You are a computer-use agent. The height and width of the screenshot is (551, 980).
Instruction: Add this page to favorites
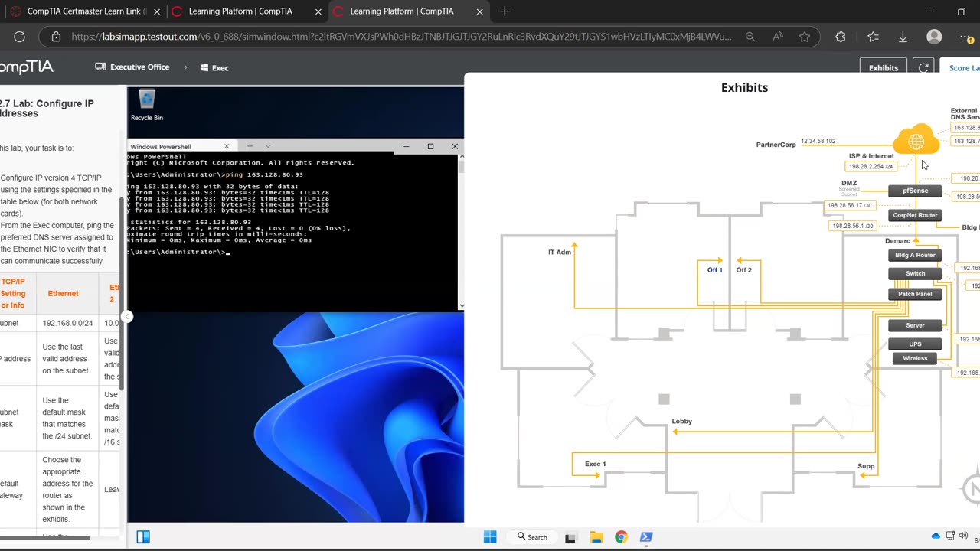(x=805, y=37)
